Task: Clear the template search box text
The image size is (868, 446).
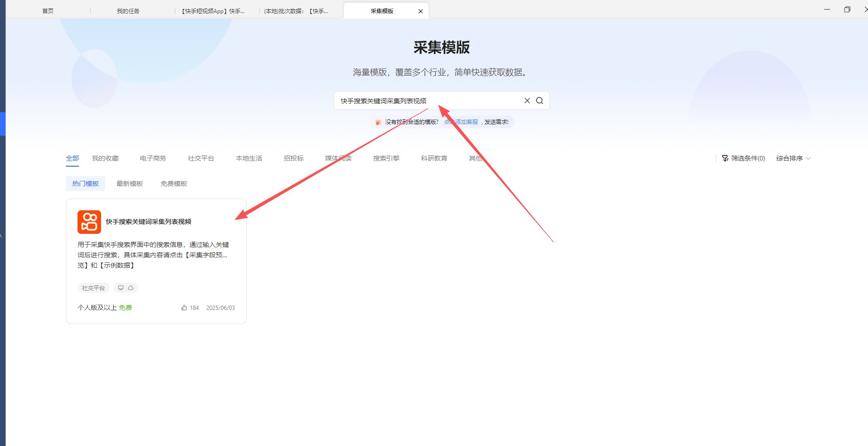Action: coord(527,100)
